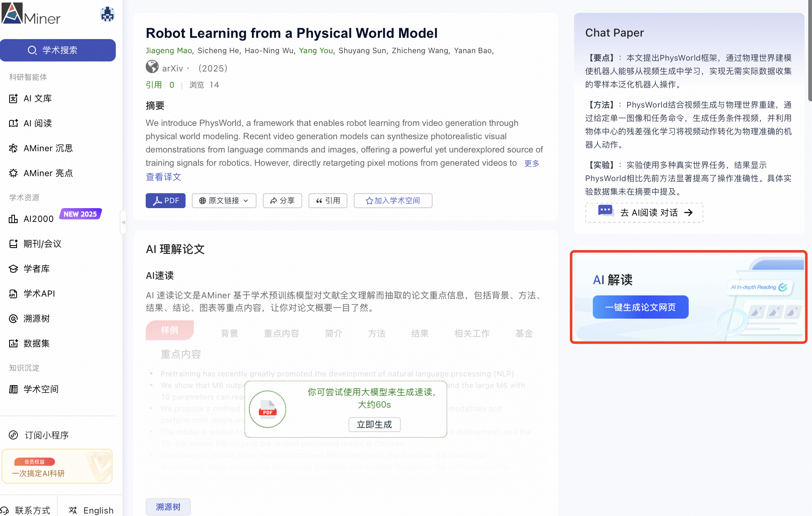Viewport: 812px width, 516px height.
Task: Select the 样例 tab
Action: pyautogui.click(x=169, y=330)
